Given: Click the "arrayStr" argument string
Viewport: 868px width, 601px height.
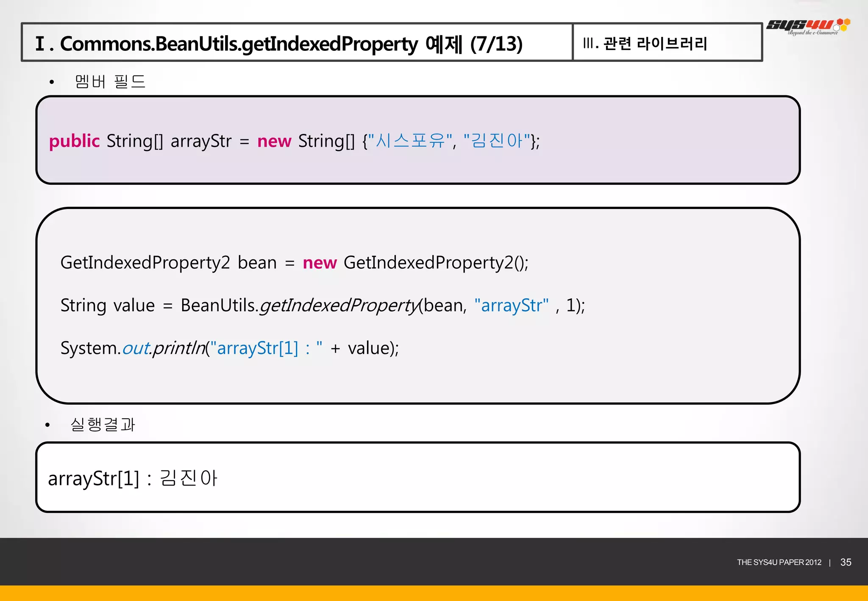Looking at the screenshot, I should pos(512,305).
